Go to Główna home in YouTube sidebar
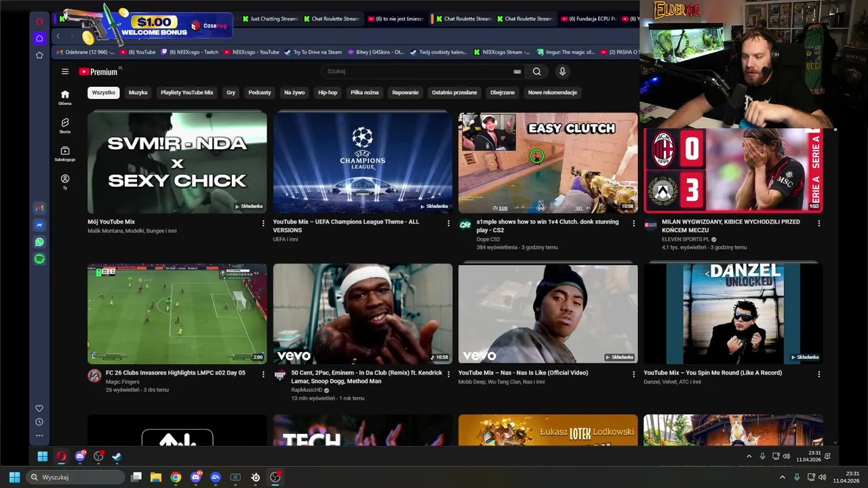Screen dimensions: 868x488 coord(64,97)
